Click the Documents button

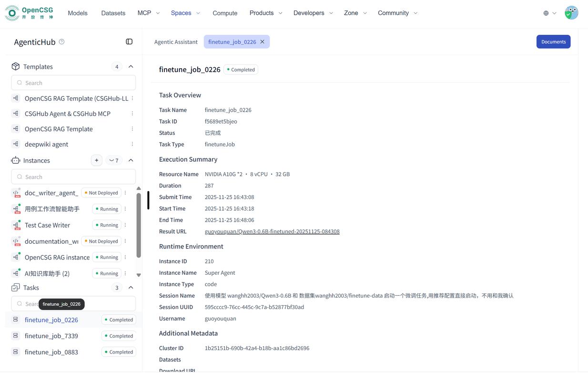pyautogui.click(x=553, y=42)
